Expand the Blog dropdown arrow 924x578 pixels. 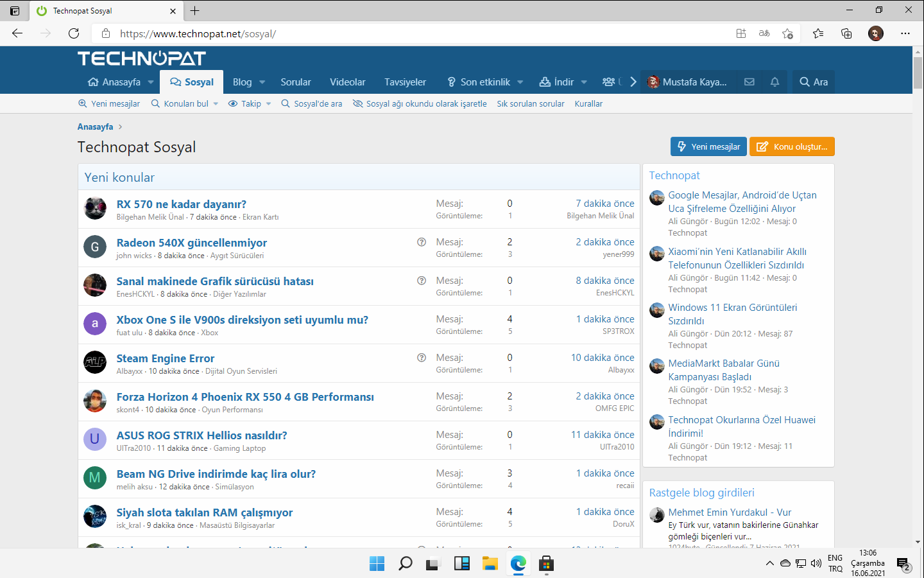(262, 82)
